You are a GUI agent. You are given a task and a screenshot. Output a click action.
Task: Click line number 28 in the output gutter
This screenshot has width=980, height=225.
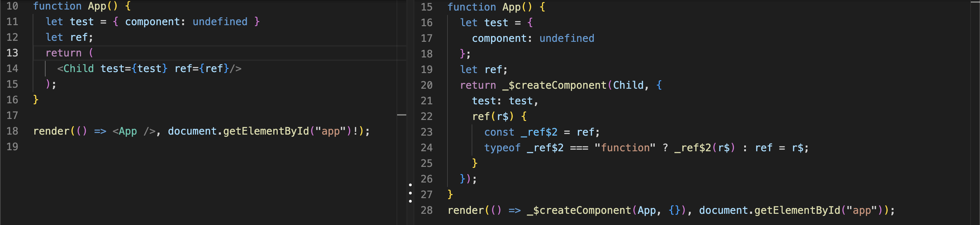426,210
